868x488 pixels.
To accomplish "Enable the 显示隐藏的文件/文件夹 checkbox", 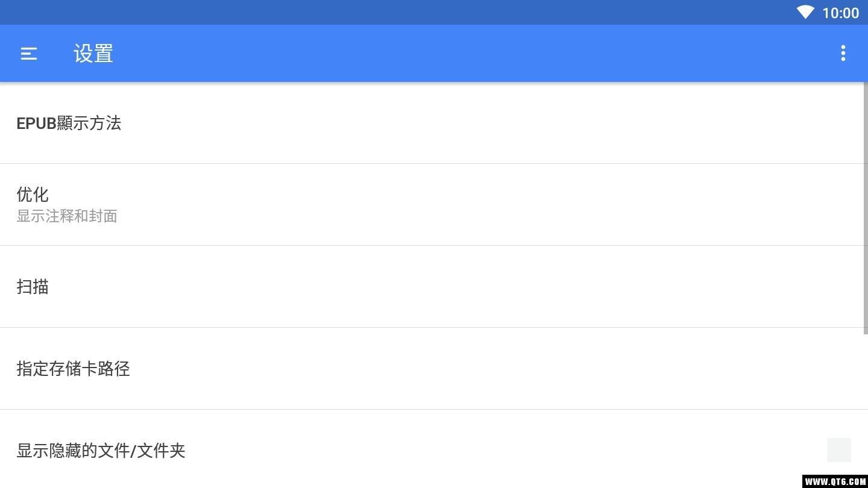I will 838,450.
